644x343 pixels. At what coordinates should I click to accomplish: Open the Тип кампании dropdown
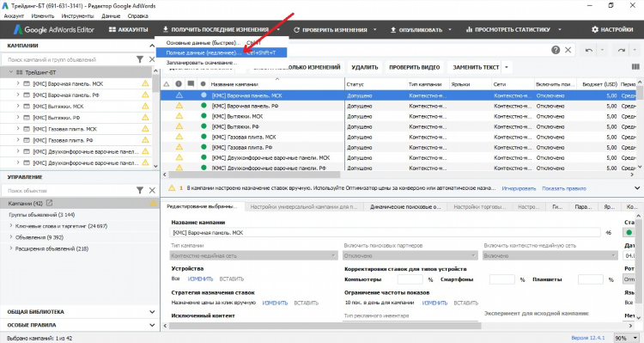click(x=254, y=255)
